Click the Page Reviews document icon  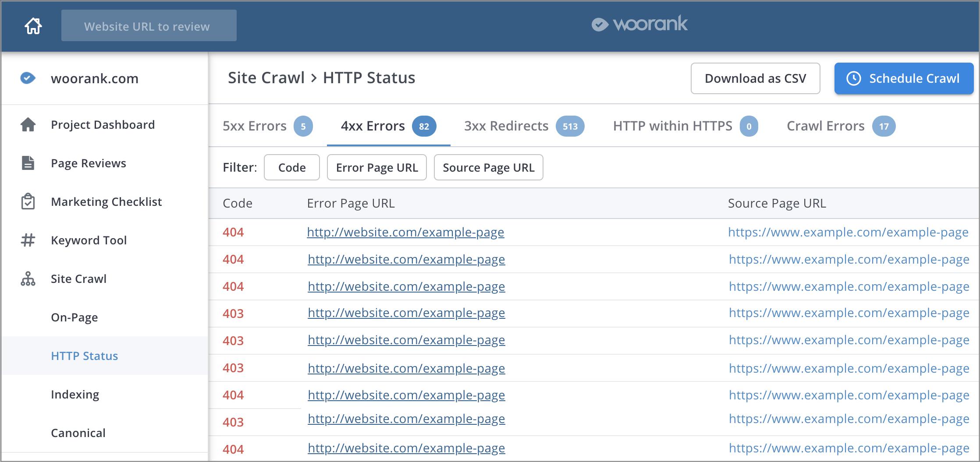coord(28,163)
